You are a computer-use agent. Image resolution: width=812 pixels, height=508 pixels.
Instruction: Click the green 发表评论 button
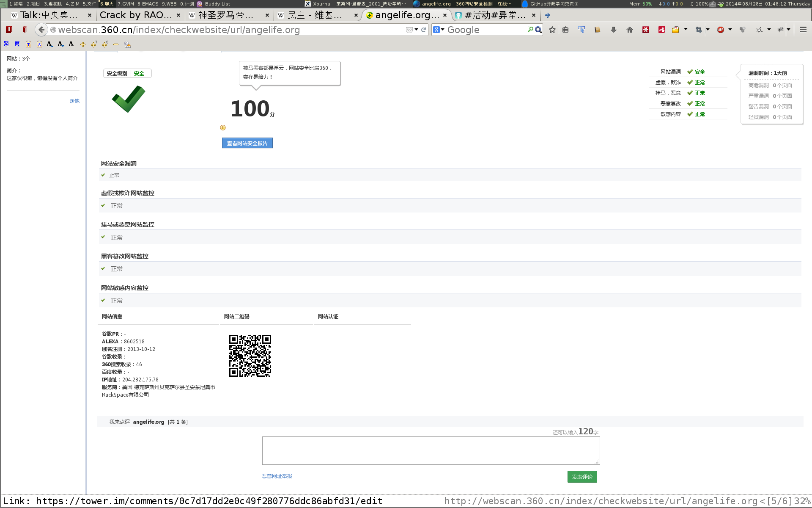(x=582, y=477)
